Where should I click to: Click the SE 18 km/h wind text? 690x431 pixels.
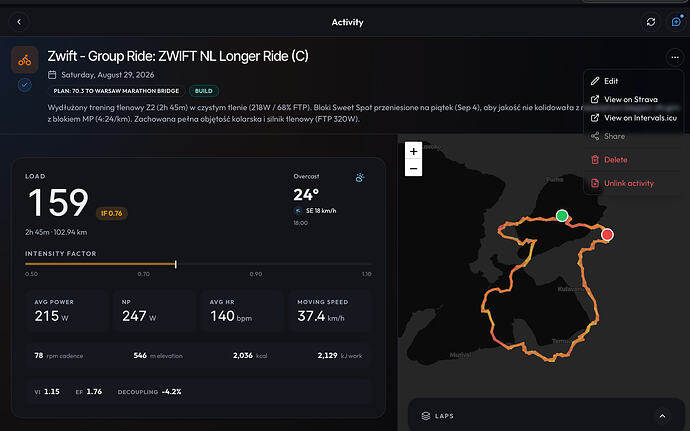321,211
